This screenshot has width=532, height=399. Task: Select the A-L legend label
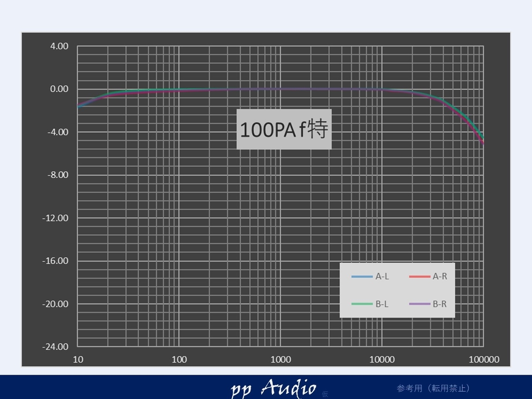point(382,277)
